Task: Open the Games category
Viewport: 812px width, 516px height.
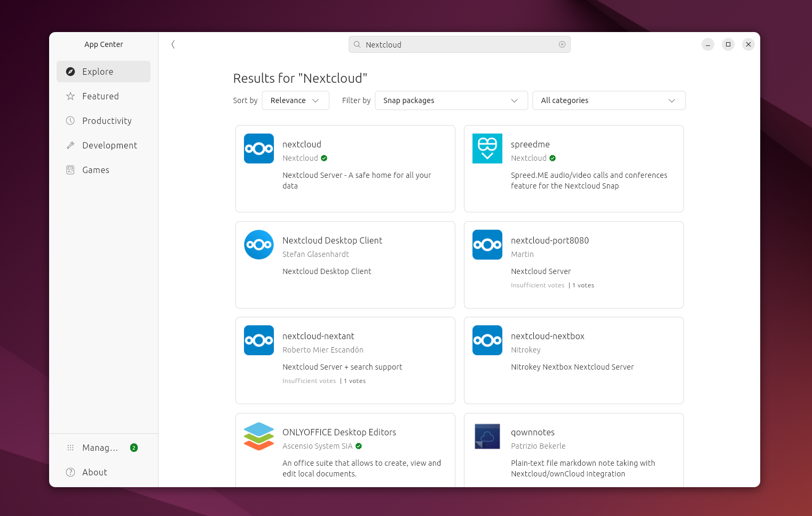Action: tap(104, 170)
